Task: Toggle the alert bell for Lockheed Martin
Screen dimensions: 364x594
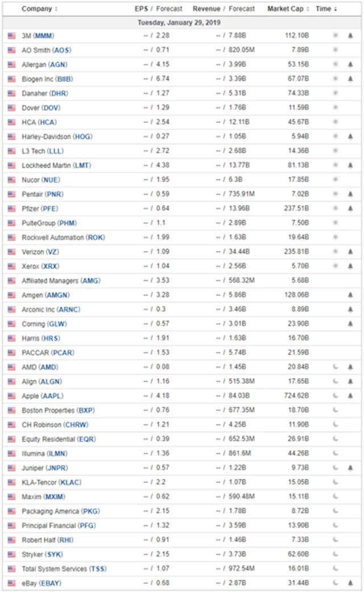Action: 350,165
